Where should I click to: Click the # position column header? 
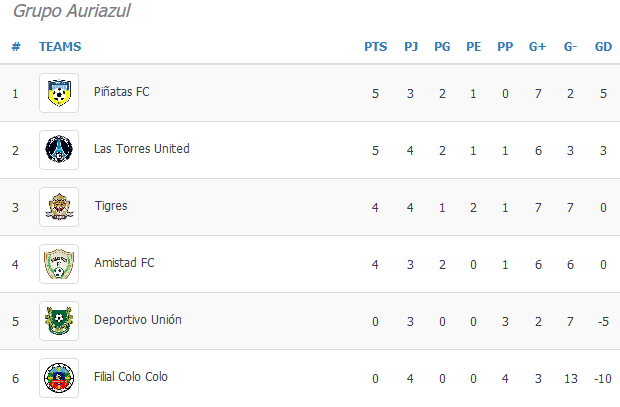(16, 46)
